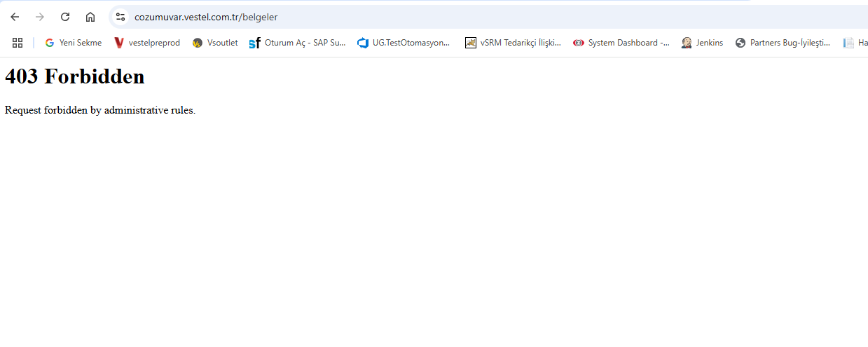Open the Yeni Sekme bookmark
Viewport: 868px width, 347px height.
73,43
